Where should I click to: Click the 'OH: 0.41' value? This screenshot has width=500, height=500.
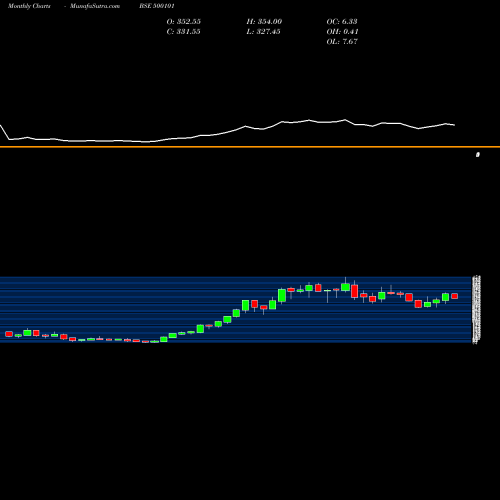[342, 32]
